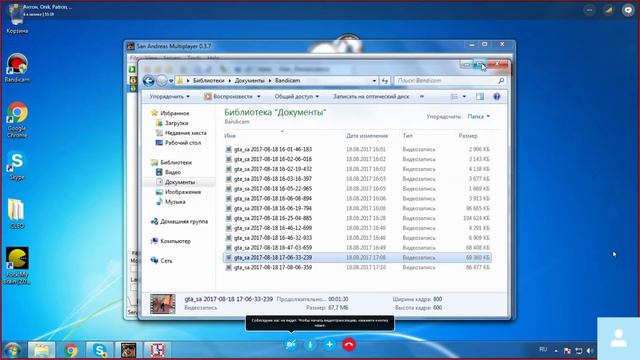Select Домашняя группа in the navigation pane
Screen dimensions: 640x360
tap(179, 222)
